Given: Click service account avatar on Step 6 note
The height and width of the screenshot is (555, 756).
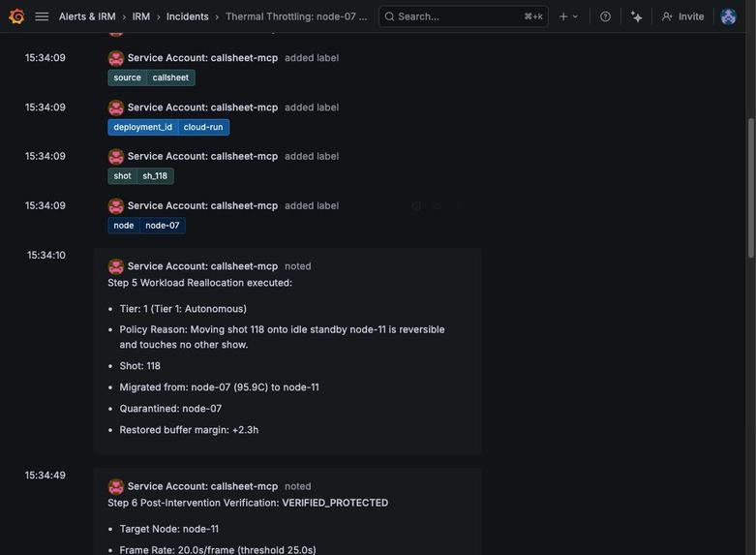Looking at the screenshot, I should click(116, 486).
